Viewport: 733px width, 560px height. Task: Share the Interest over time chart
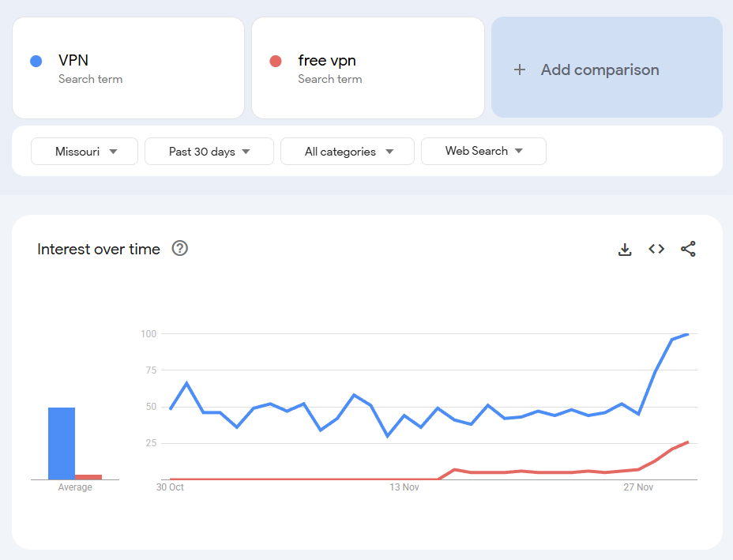(x=688, y=249)
